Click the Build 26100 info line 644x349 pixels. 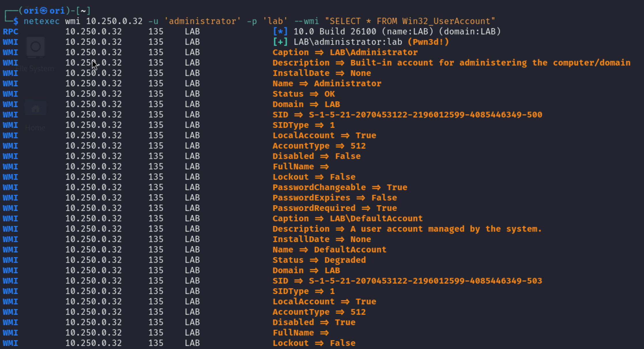(397, 31)
